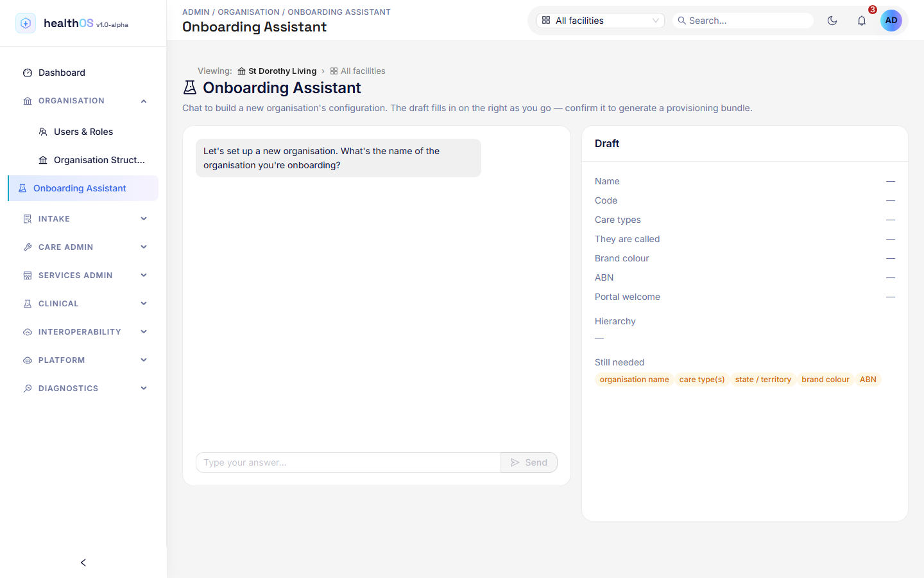
Task: Click the search magnifier icon
Action: click(x=682, y=21)
